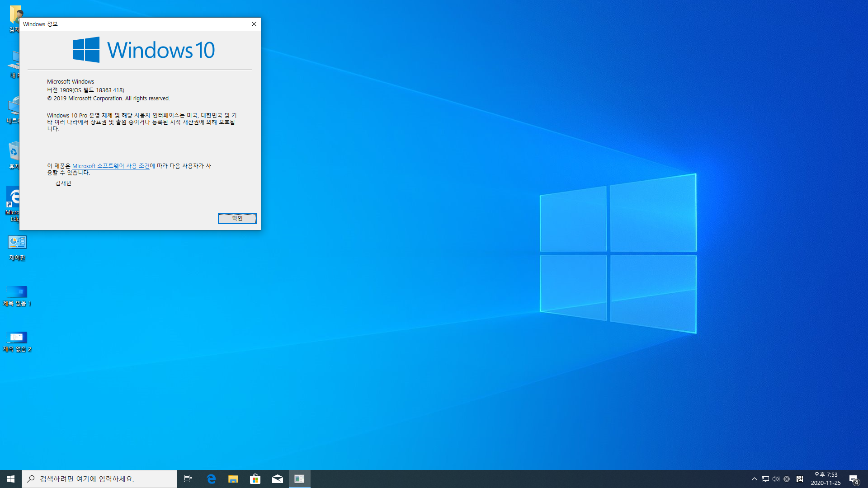Show hidden system tray icons
This screenshot has height=488, width=868.
[754, 479]
